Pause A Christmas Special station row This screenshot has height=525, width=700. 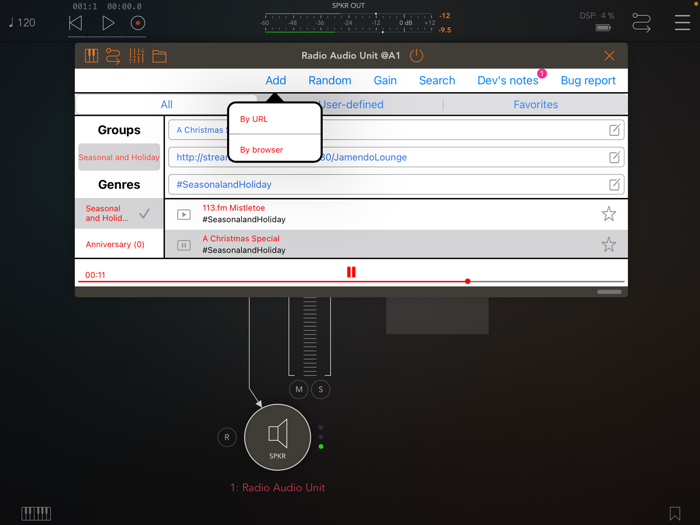click(x=183, y=245)
